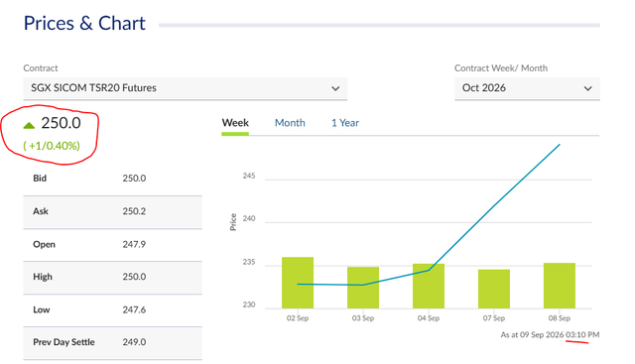This screenshot has height=364, width=635.
Task: Click the 240 price axis label
Action: (x=249, y=218)
